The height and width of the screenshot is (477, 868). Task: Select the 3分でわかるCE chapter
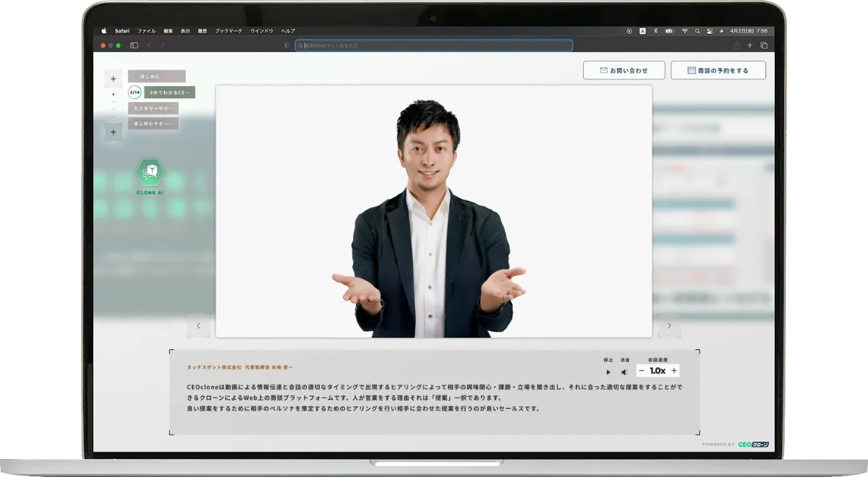[x=169, y=93]
